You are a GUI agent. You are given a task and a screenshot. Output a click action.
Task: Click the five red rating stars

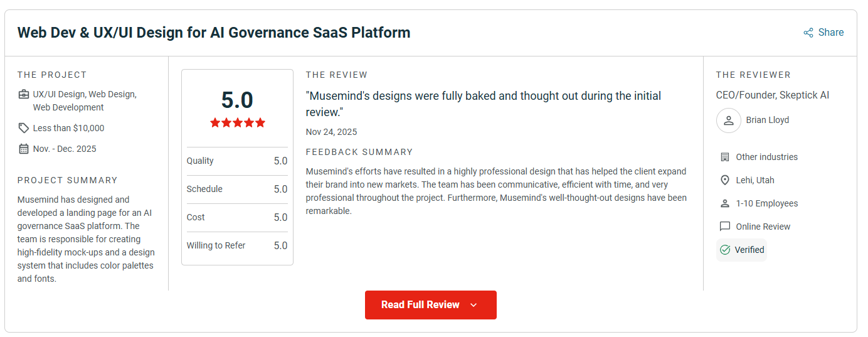click(238, 123)
